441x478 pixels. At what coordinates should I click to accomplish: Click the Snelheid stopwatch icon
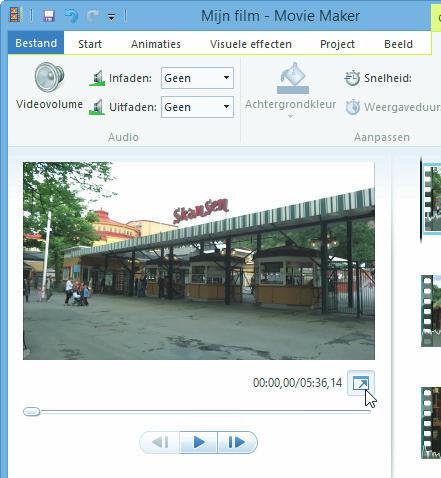click(352, 78)
